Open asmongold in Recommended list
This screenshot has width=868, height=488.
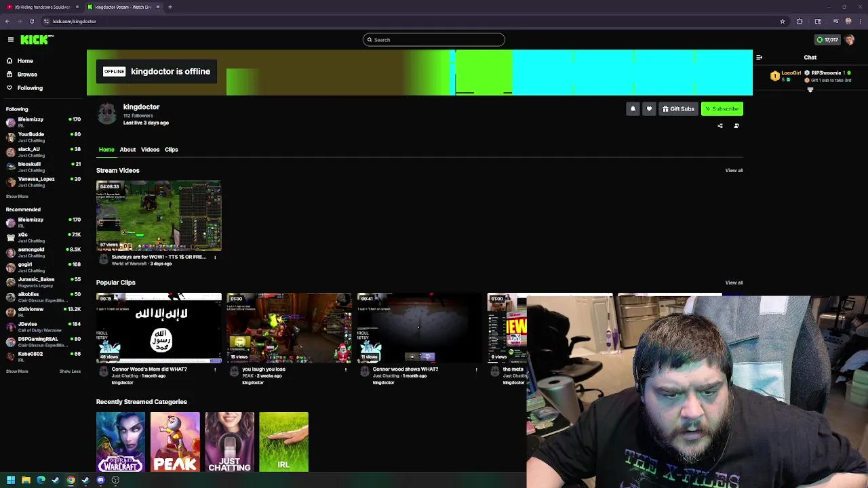[43, 253]
